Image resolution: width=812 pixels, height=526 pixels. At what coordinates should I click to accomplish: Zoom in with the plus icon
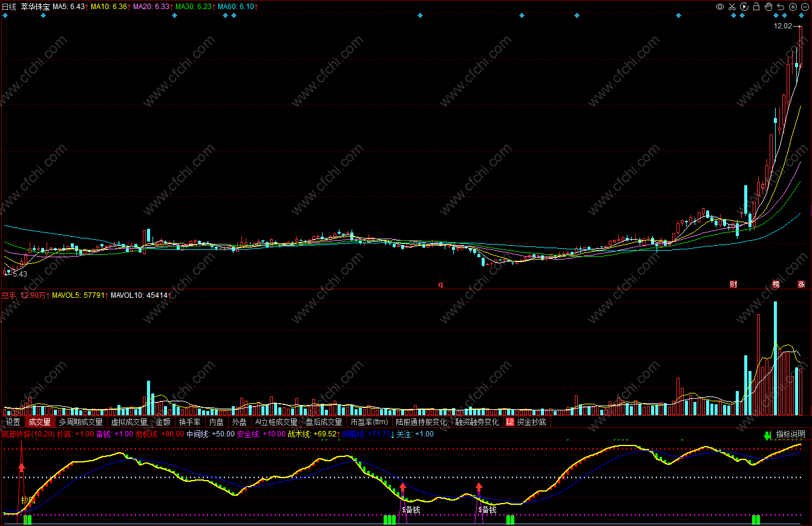tap(793, 7)
